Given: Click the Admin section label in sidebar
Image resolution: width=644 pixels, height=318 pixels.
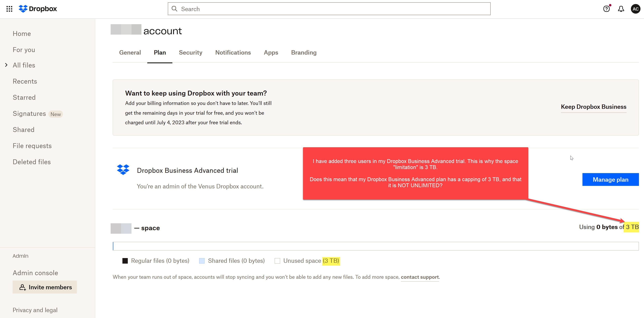Looking at the screenshot, I should tap(21, 256).
